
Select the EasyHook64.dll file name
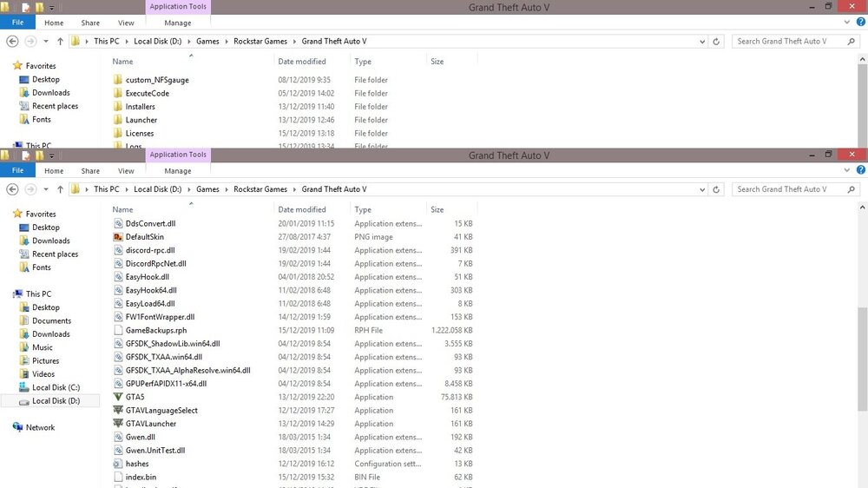(x=151, y=290)
